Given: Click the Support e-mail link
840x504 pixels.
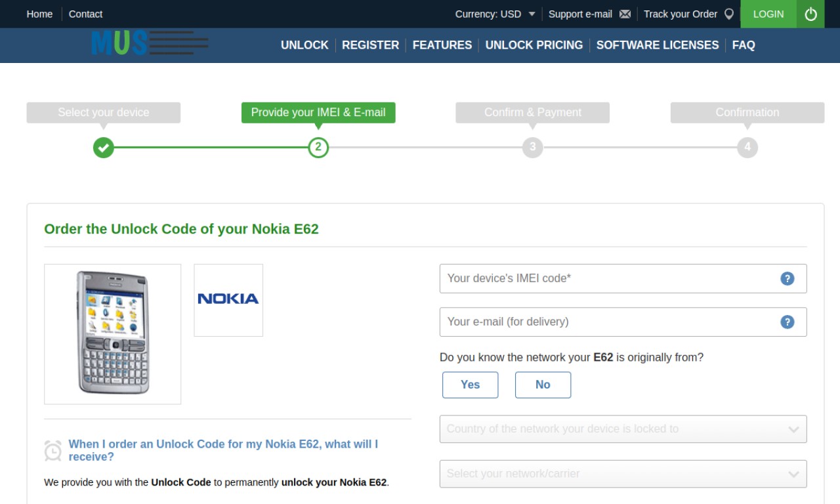Looking at the screenshot, I should coord(580,14).
